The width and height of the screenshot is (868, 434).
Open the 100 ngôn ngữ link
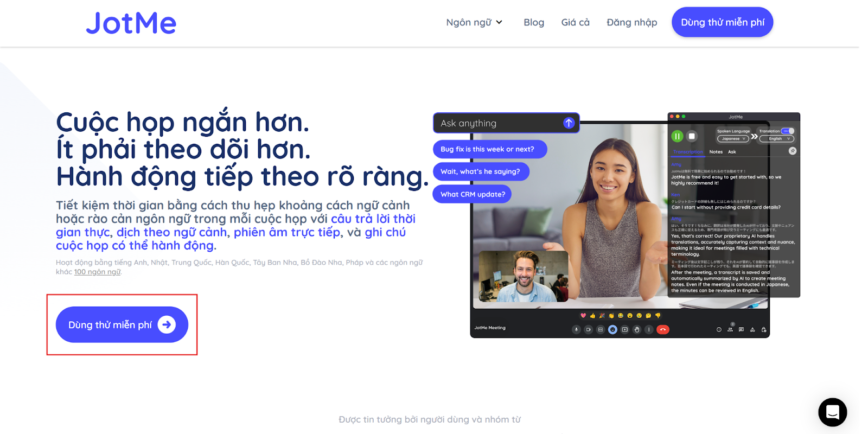click(x=98, y=272)
